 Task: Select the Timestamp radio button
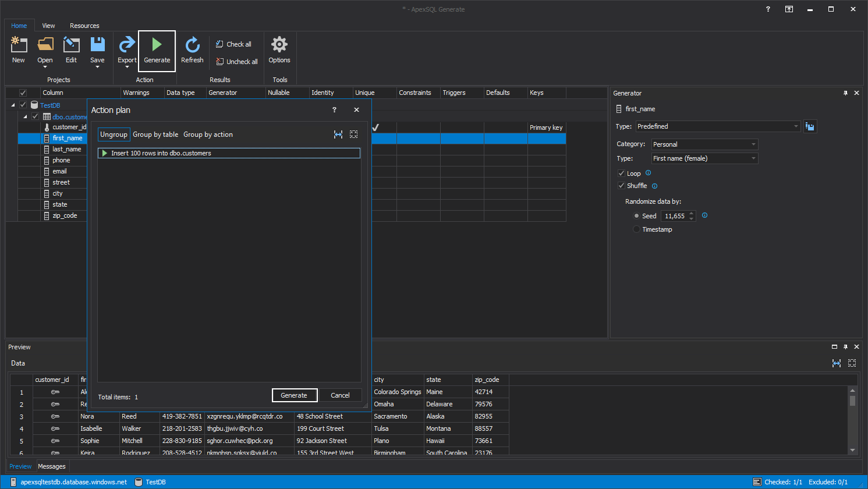[x=636, y=229]
